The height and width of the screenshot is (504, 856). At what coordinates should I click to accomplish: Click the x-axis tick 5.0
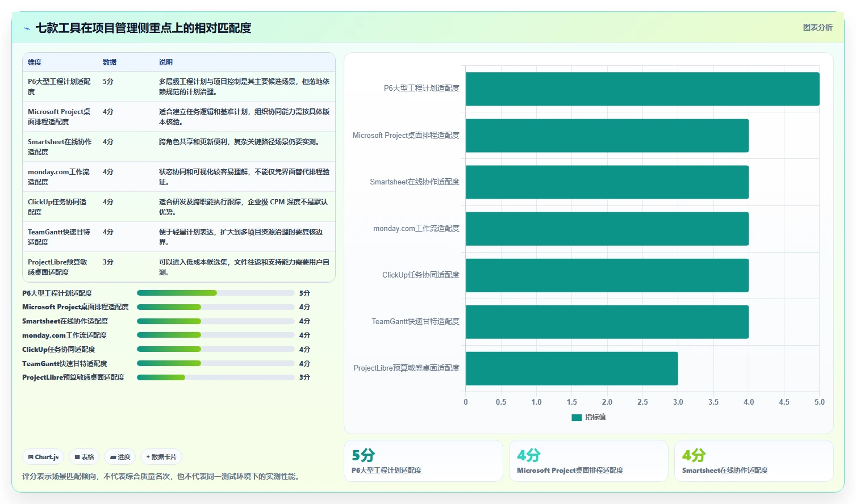pos(820,402)
